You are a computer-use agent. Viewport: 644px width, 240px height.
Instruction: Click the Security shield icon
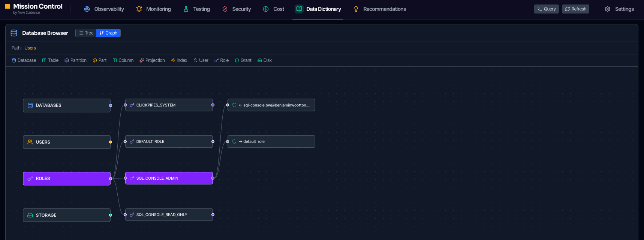(x=225, y=9)
